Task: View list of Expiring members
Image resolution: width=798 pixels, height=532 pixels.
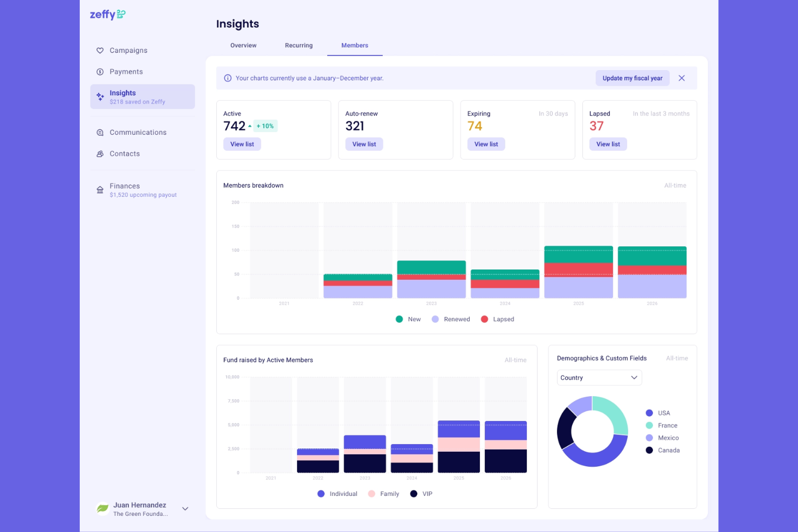Action: point(486,144)
